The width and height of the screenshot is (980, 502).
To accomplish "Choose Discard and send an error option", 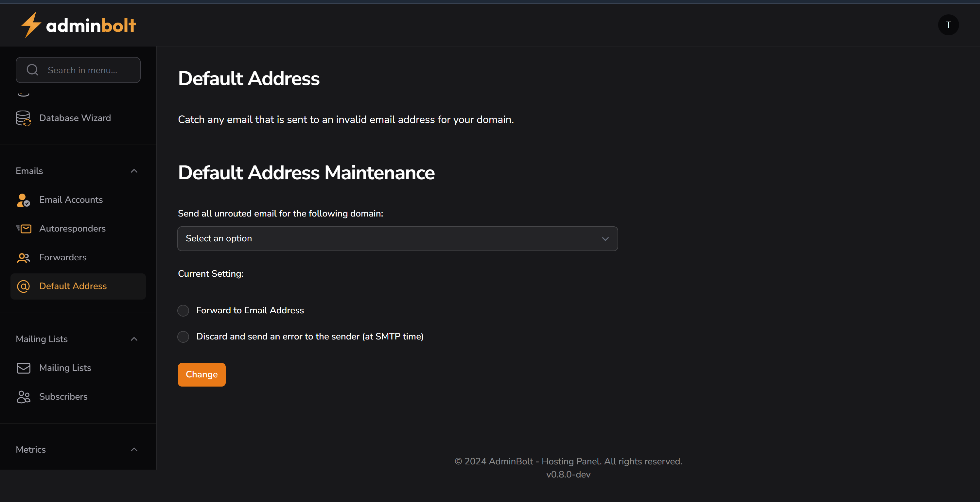I will tap(183, 337).
